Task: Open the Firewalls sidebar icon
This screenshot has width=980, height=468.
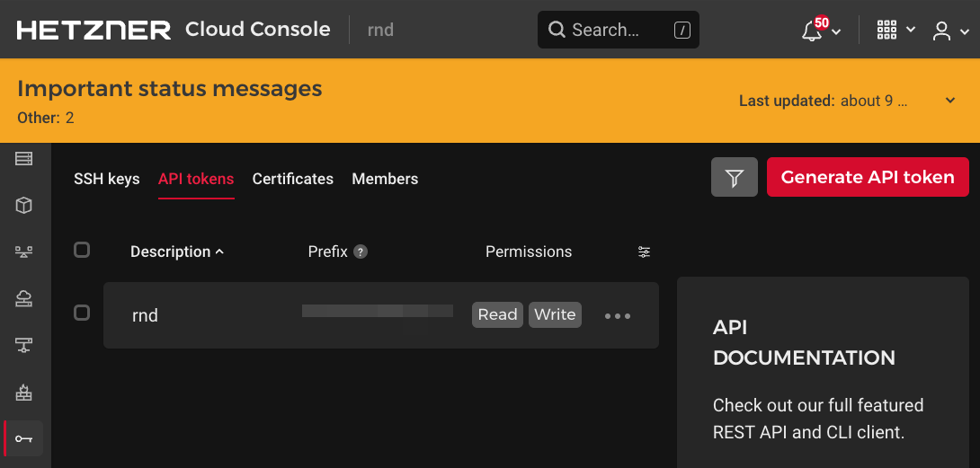Action: (x=23, y=393)
